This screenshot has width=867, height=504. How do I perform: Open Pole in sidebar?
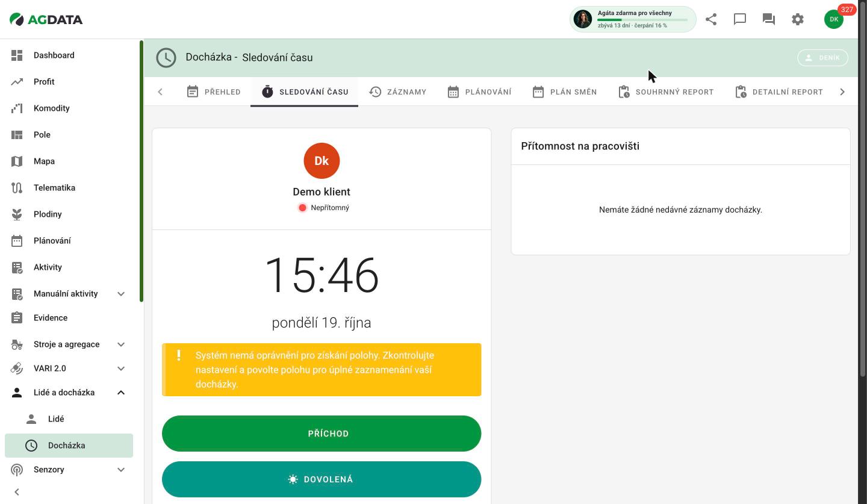pos(69,135)
